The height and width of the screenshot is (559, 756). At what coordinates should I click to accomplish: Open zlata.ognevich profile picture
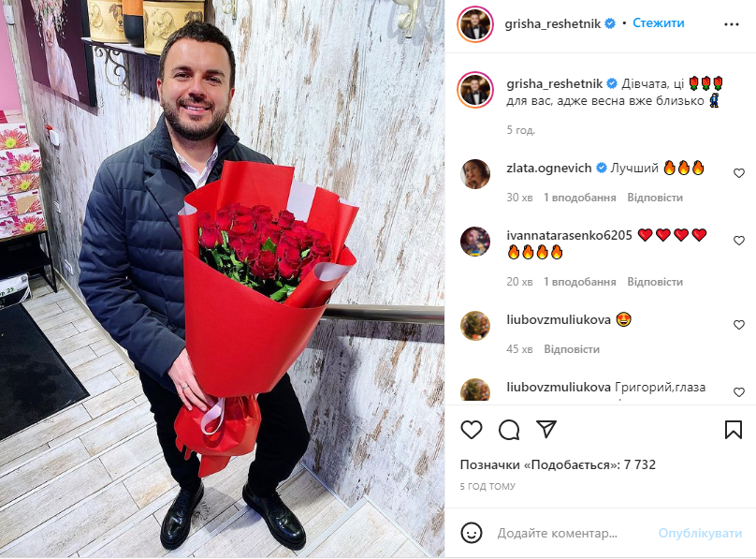pyautogui.click(x=475, y=173)
